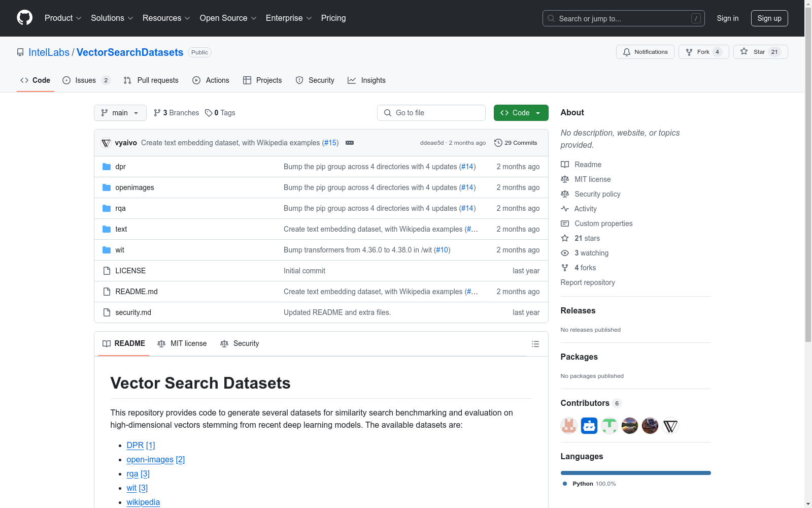The image size is (812, 508).
Task: Open the main branch selector dropdown
Action: coord(120,113)
